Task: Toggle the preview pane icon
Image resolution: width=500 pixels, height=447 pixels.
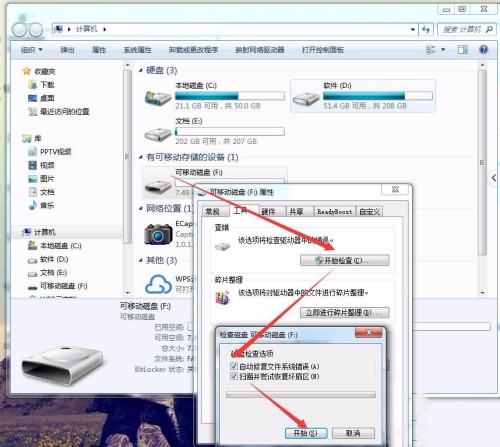Action: coord(462,50)
